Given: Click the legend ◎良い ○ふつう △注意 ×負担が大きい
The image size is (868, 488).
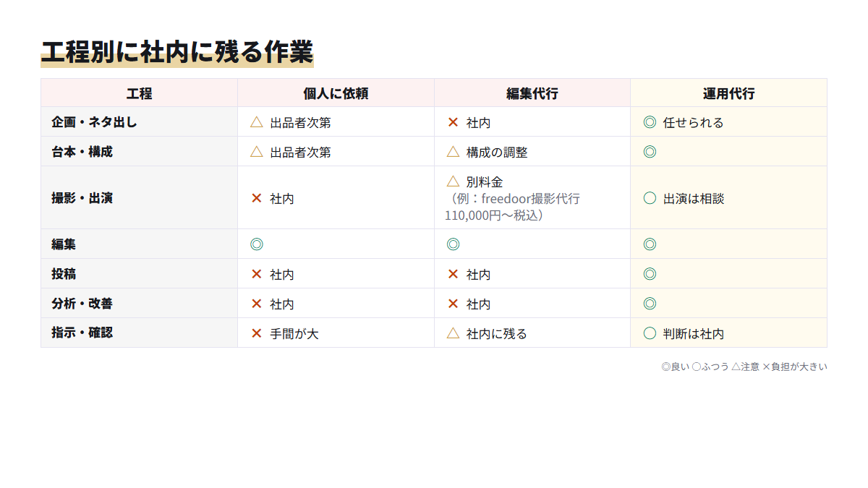Looking at the screenshot, I should tap(744, 367).
